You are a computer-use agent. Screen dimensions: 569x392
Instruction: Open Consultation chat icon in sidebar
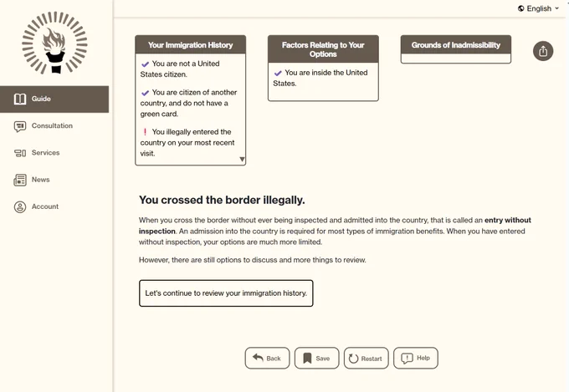point(20,126)
